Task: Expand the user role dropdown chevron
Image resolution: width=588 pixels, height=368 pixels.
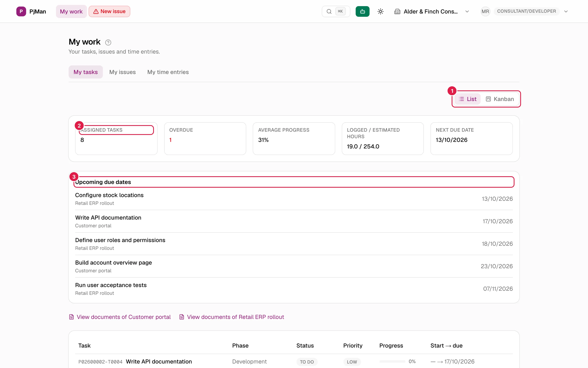Action: pyautogui.click(x=566, y=11)
